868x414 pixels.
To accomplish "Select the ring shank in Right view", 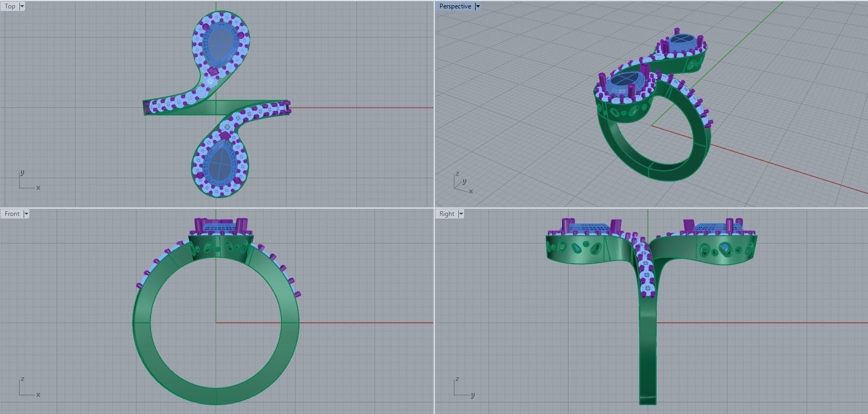I will click(648, 346).
